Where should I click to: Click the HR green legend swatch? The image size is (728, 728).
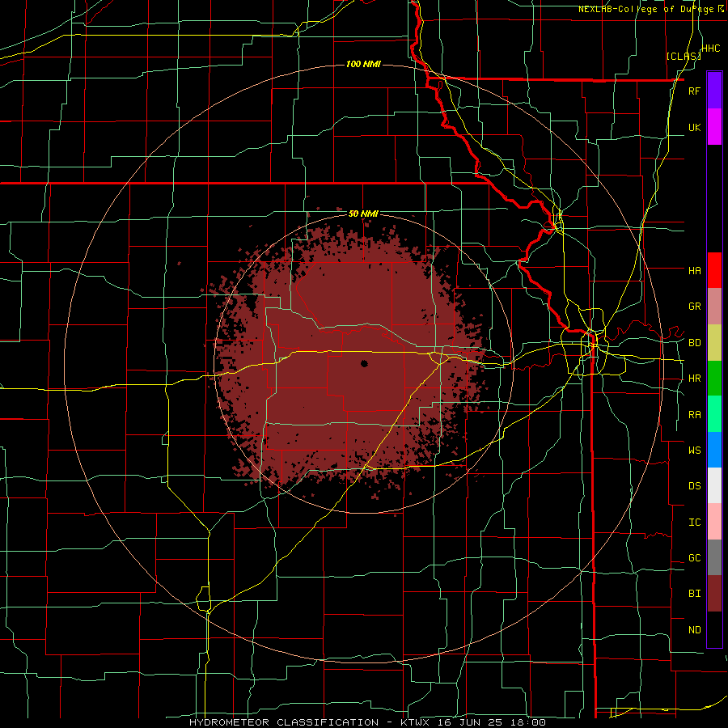[714, 378]
